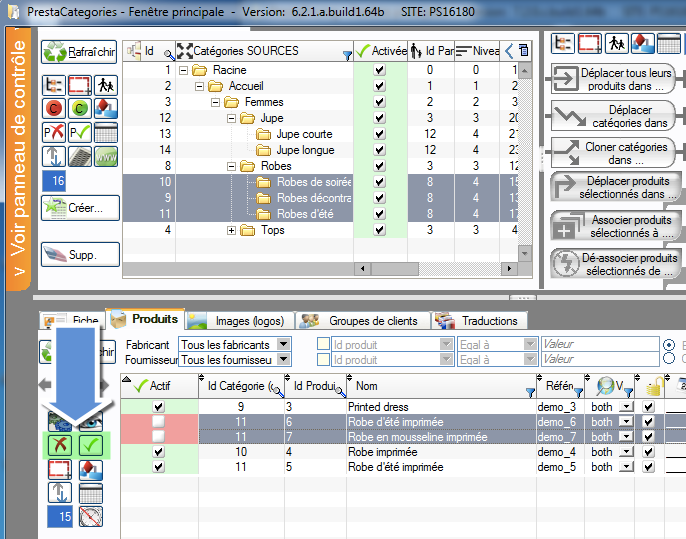
Task: Click the red C circle category icon
Action: click(54, 108)
